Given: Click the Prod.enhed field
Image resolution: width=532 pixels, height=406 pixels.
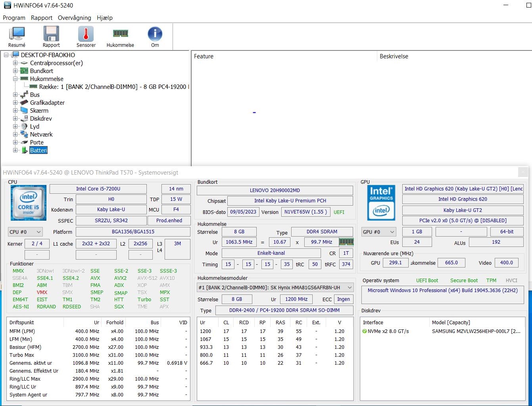Looking at the screenshot, I should (x=169, y=221).
